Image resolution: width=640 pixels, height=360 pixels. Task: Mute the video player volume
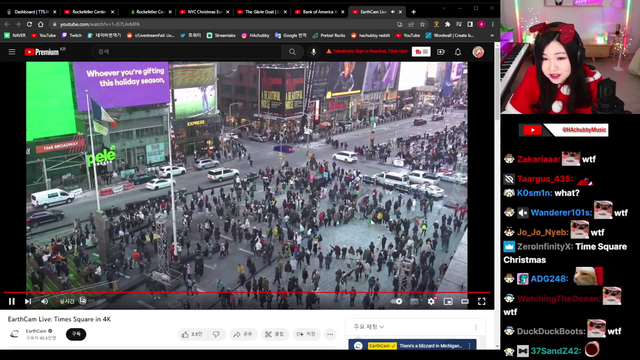(44, 301)
